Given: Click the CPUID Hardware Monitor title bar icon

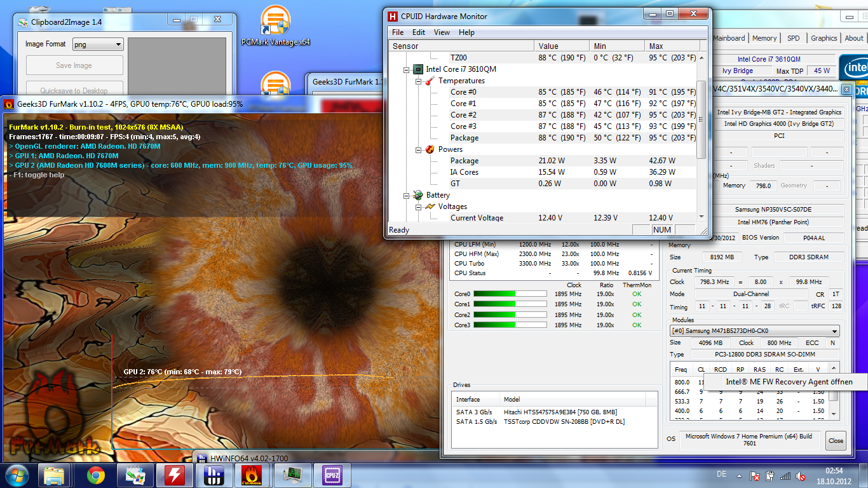Looking at the screenshot, I should point(393,17).
